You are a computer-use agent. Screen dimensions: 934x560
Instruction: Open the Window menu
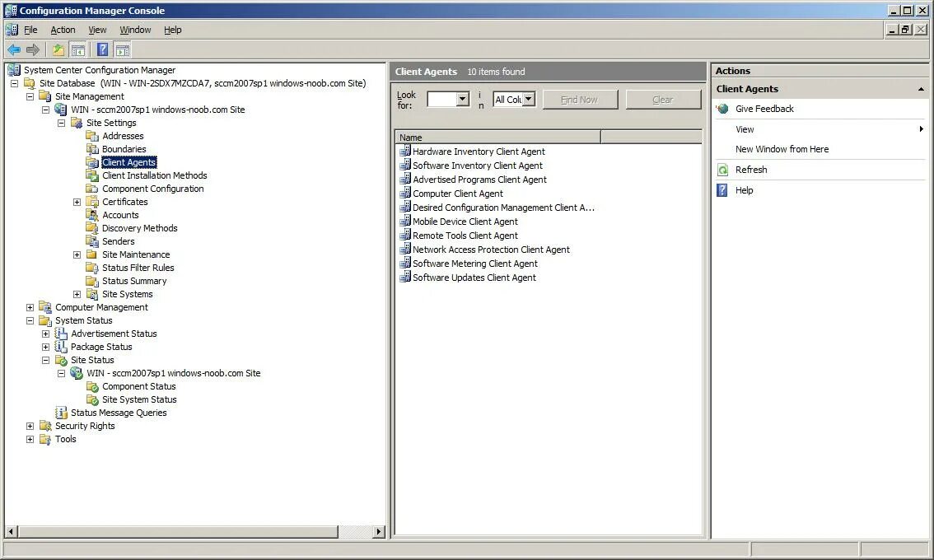[135, 29]
